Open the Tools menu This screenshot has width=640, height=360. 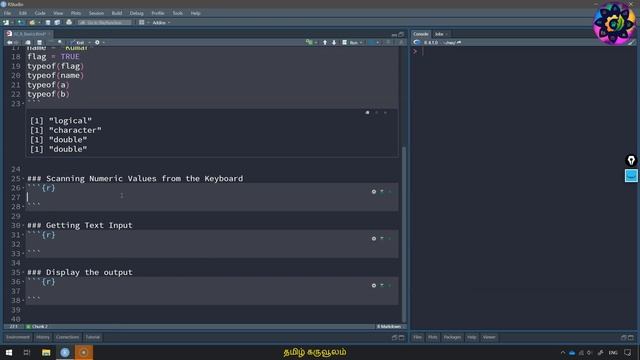click(178, 13)
